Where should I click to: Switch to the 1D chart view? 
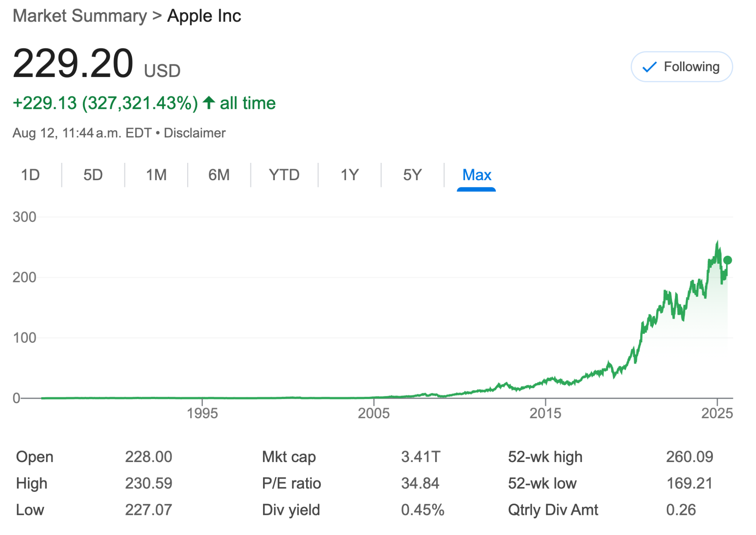(31, 175)
